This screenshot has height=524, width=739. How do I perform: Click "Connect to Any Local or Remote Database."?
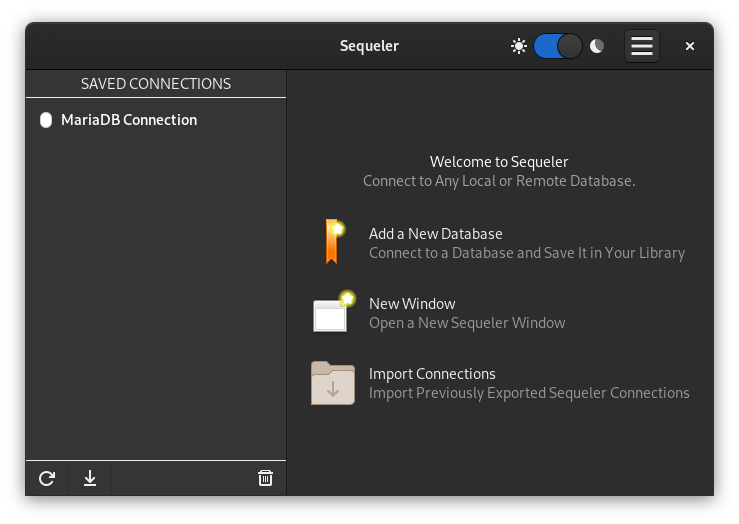(x=499, y=181)
